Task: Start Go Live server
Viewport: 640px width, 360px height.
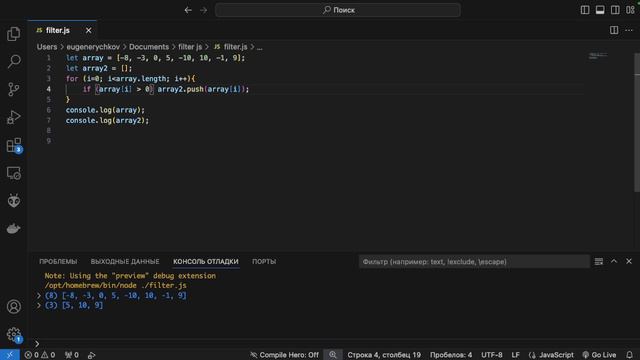Action: click(600, 355)
